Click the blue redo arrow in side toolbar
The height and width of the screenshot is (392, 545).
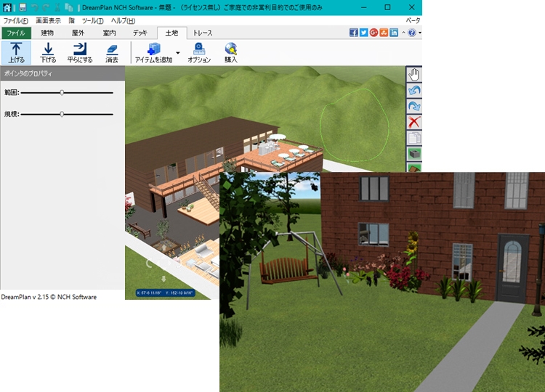pyautogui.click(x=414, y=106)
